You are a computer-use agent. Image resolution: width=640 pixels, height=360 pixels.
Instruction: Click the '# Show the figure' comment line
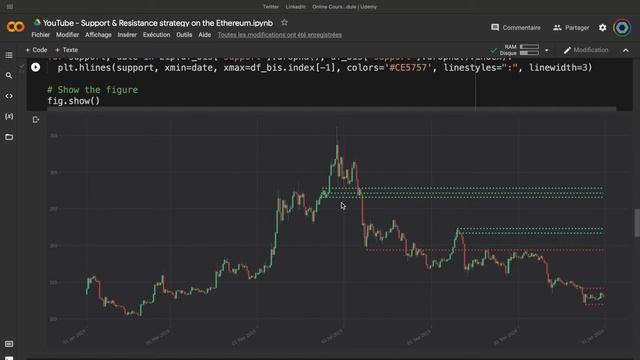click(x=93, y=90)
